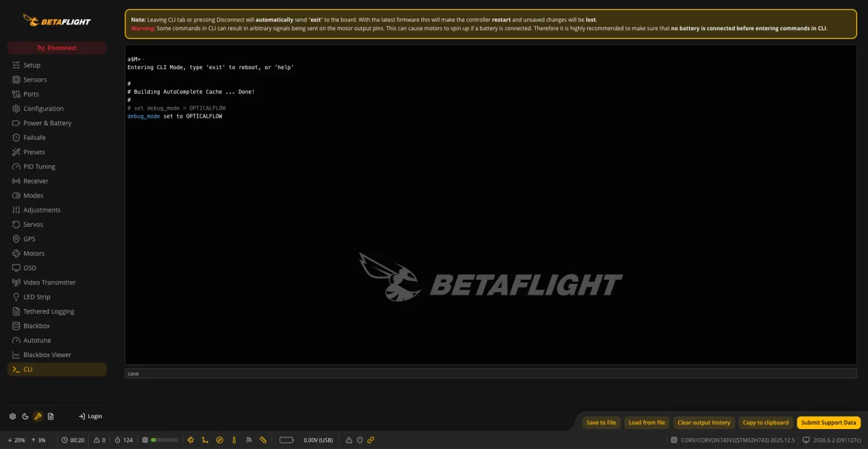Click the Login link
This screenshot has width=868, height=449.
point(90,416)
